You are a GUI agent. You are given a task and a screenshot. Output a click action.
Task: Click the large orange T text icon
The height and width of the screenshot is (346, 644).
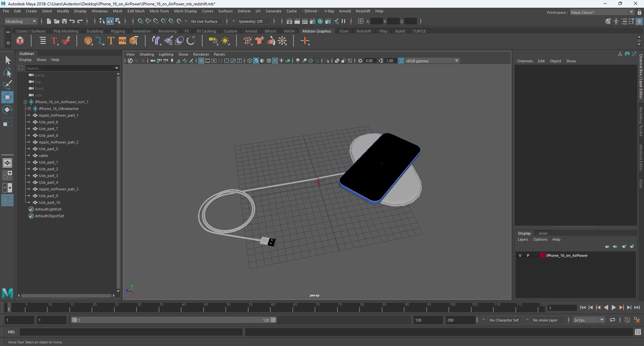111,41
